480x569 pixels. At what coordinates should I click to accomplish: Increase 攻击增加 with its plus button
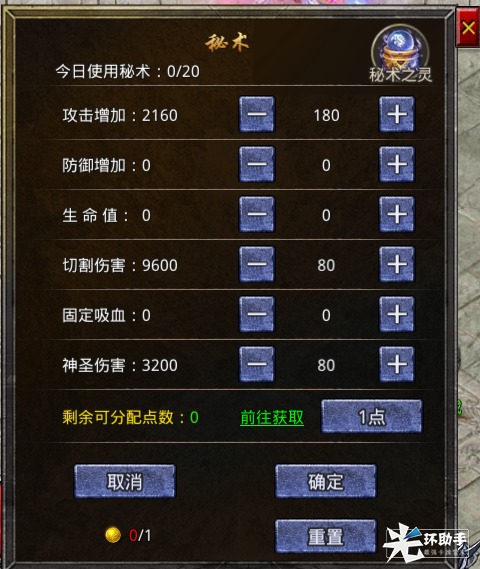(397, 114)
